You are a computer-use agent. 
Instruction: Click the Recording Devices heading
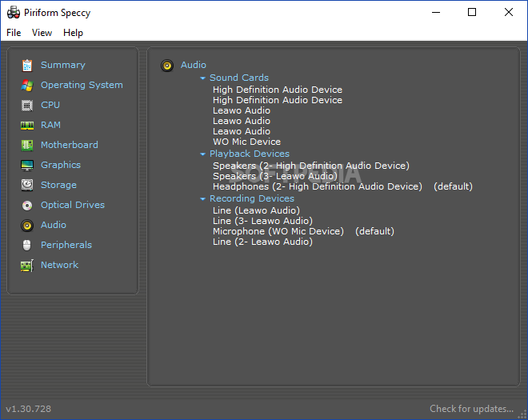(252, 198)
